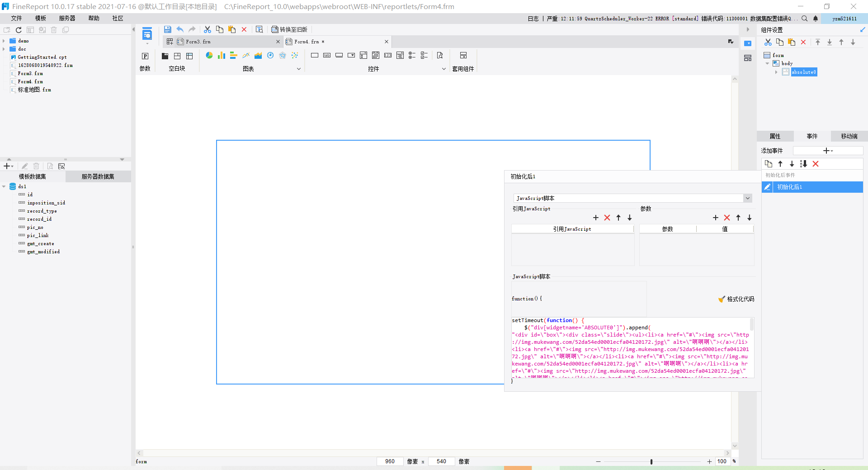Insert a number input control
Viewport: 868px width, 470px height.
coord(388,55)
